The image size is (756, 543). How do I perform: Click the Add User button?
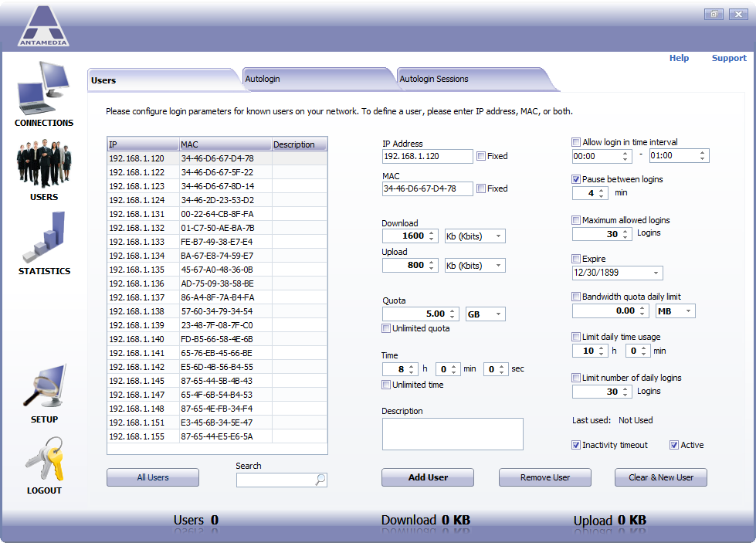[x=427, y=477]
